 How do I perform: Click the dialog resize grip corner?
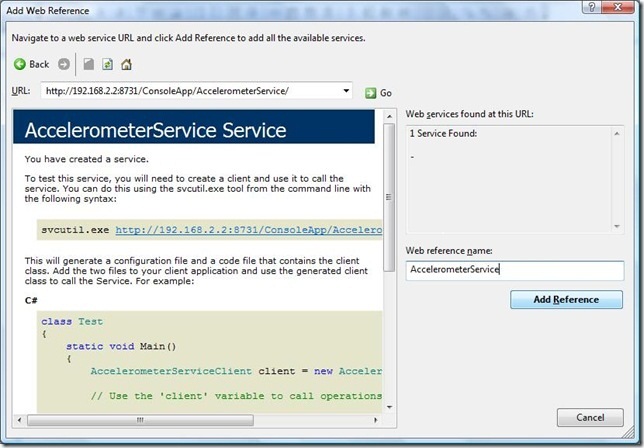point(629,432)
